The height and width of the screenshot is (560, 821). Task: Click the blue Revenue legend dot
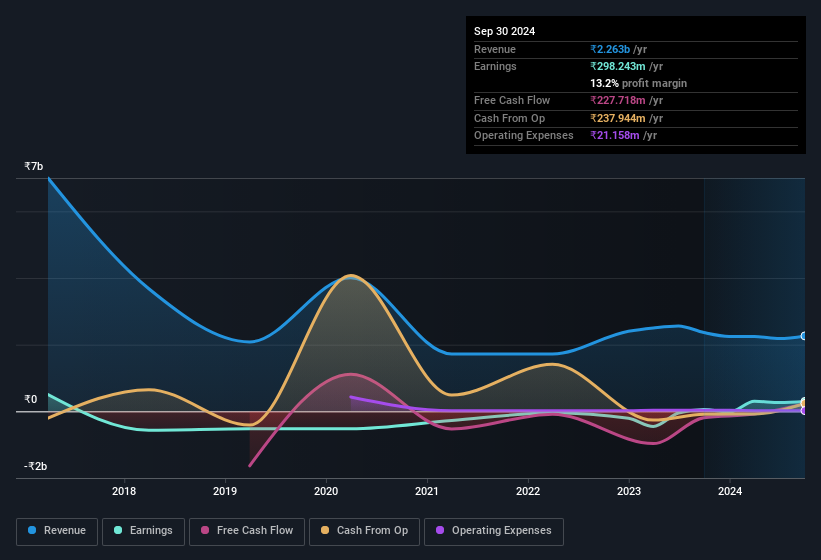32,531
